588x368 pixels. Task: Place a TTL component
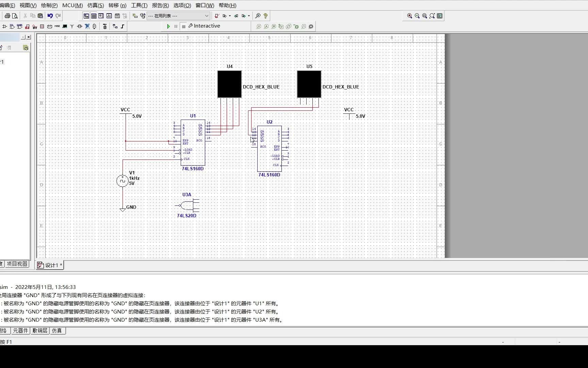click(12, 26)
